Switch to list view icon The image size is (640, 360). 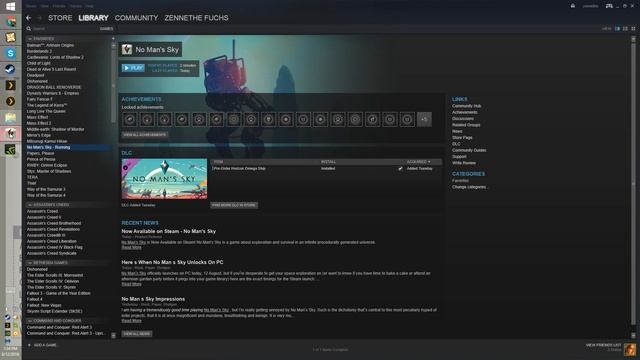point(625,29)
